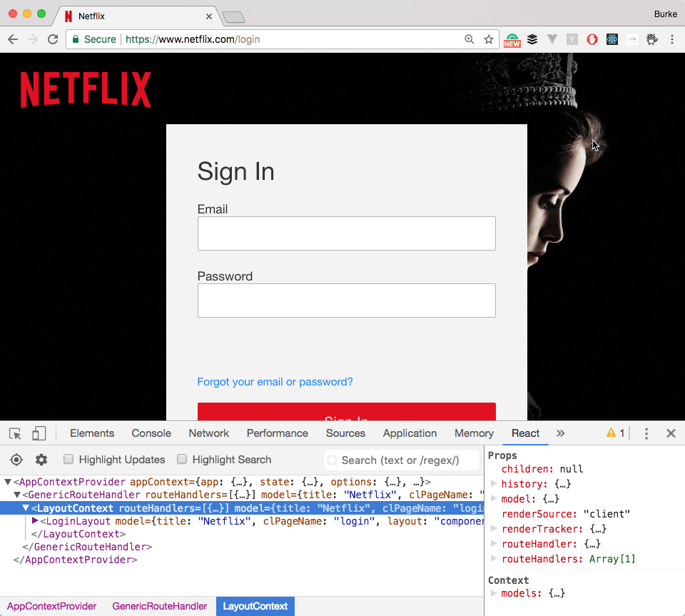The height and width of the screenshot is (616, 685).
Task: Enable the Highlight Search checkbox
Action: point(182,459)
